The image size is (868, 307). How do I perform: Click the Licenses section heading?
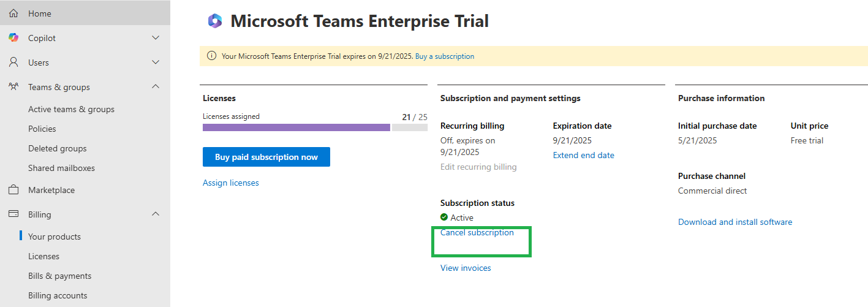219,98
